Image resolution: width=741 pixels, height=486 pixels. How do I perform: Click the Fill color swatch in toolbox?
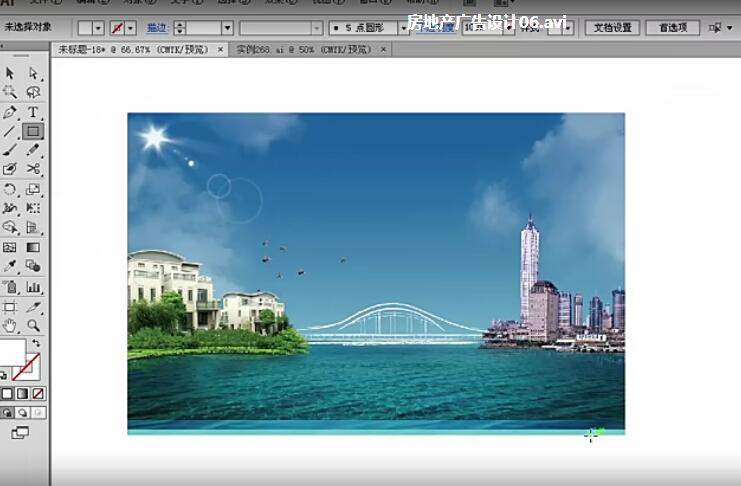click(10, 354)
